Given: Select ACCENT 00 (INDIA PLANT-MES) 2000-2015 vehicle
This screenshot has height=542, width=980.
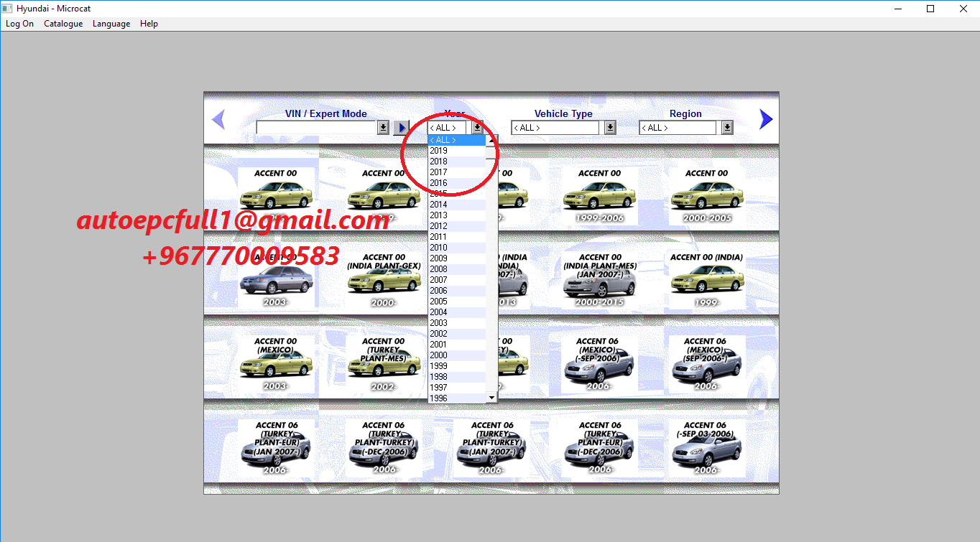Looking at the screenshot, I should click(599, 279).
